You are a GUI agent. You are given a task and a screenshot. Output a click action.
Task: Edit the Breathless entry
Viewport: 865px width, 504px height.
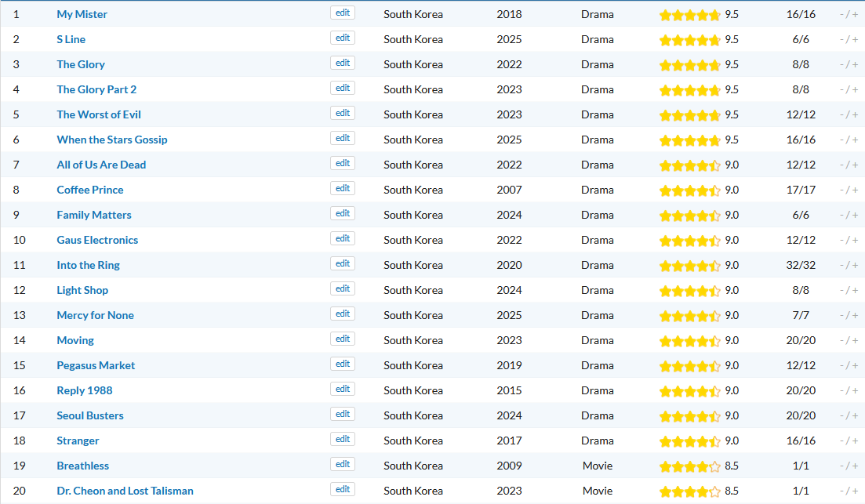(343, 464)
